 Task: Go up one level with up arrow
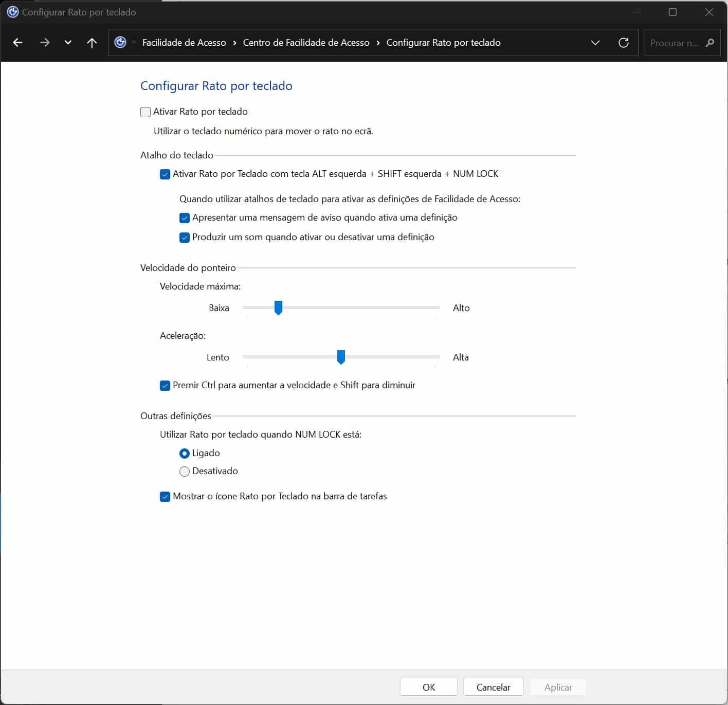[92, 43]
